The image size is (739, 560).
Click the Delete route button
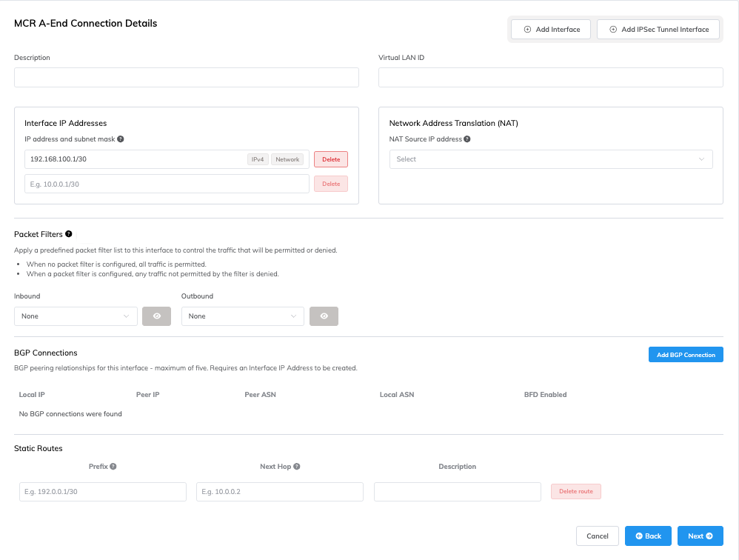click(x=575, y=492)
